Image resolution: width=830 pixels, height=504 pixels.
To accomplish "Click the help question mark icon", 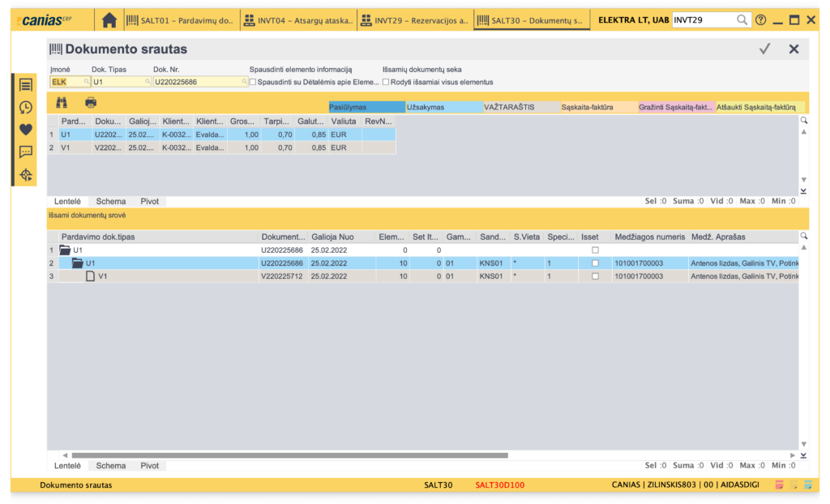I will pos(760,20).
